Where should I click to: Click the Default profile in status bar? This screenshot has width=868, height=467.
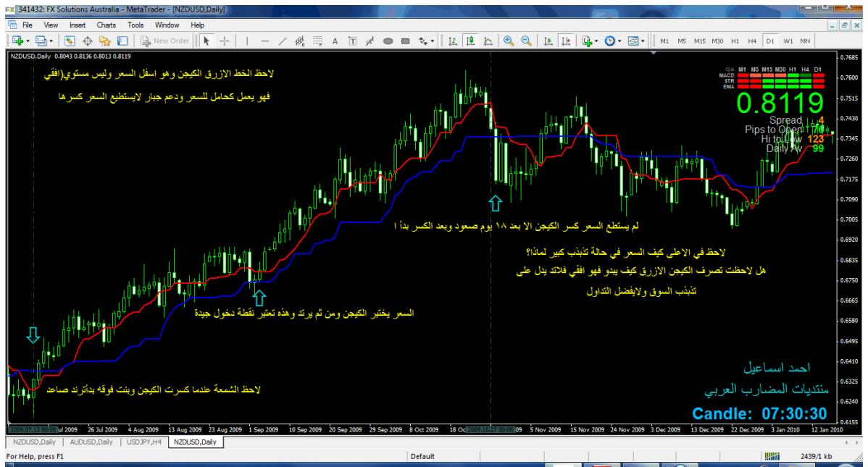click(423, 456)
